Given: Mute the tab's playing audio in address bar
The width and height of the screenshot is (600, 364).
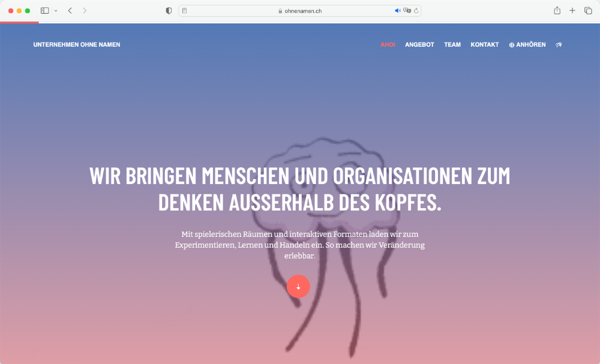Looking at the screenshot, I should point(397,10).
